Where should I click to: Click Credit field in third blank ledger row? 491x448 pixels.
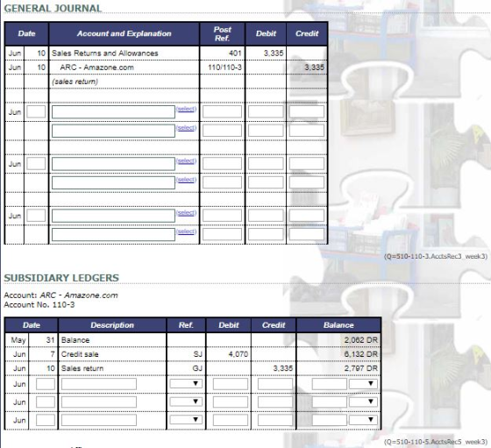(275, 420)
